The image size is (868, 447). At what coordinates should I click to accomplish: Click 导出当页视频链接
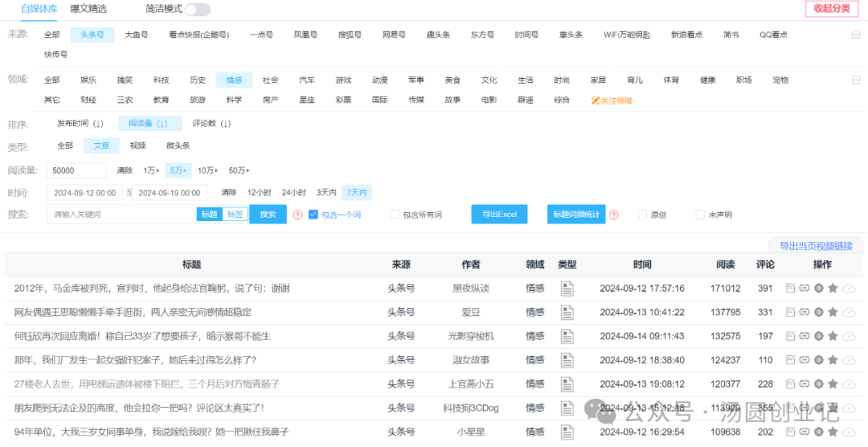[x=816, y=246]
